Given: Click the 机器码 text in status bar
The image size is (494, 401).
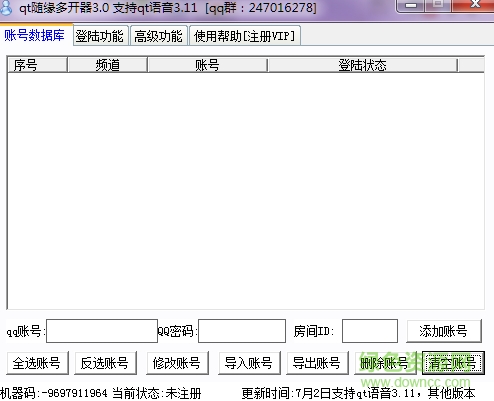Looking at the screenshot, I should click(x=54, y=393).
